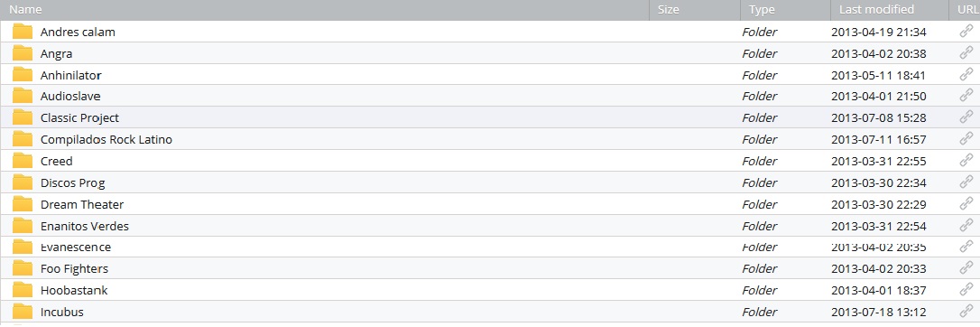Click the Anhinilator folder icon
Viewport: 980px width, 327px height.
point(23,74)
